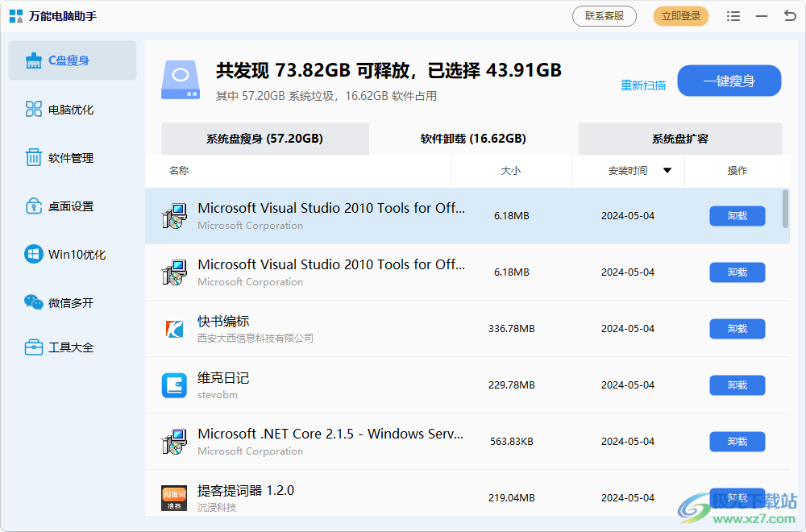This screenshot has width=806, height=532.
Task: Click the 重新扫描 link
Action: click(643, 85)
